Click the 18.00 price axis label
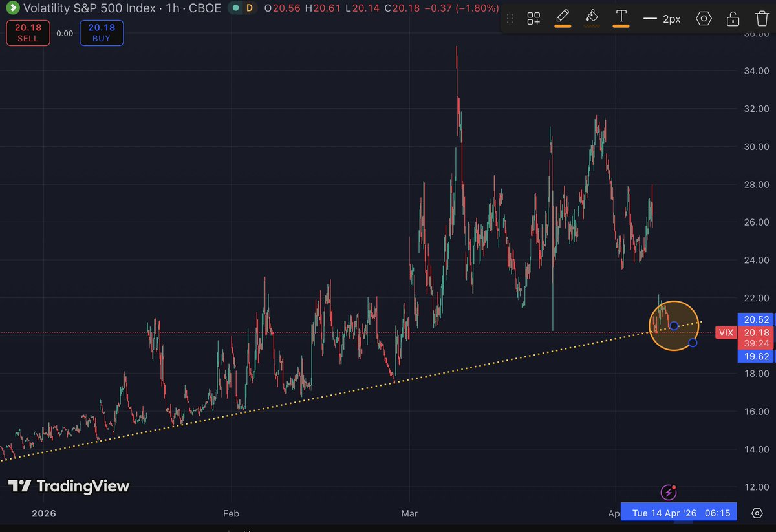 click(755, 374)
